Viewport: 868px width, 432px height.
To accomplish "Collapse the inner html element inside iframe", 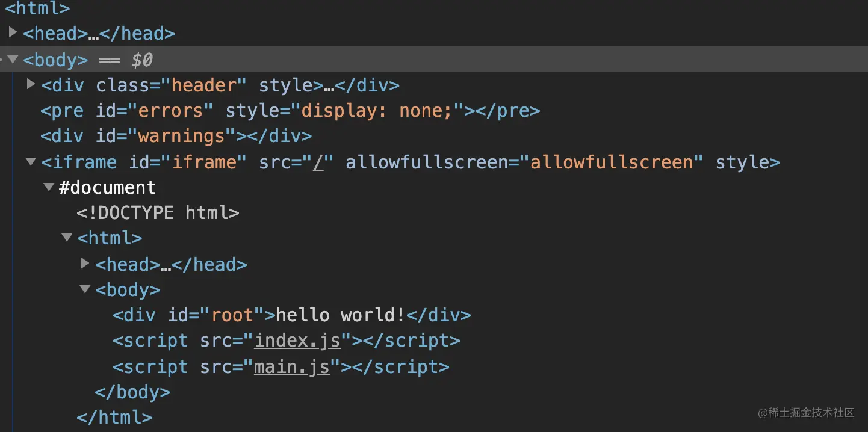I will coord(67,238).
